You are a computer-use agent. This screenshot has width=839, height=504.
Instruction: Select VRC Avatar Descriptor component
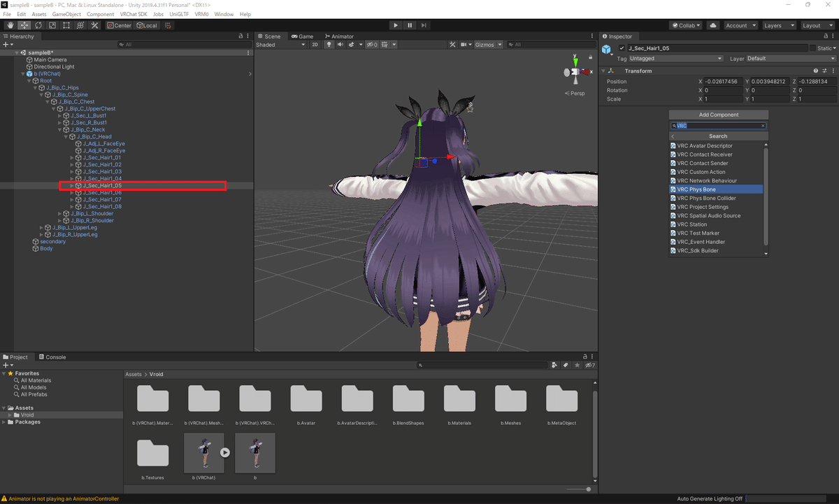tap(716, 146)
